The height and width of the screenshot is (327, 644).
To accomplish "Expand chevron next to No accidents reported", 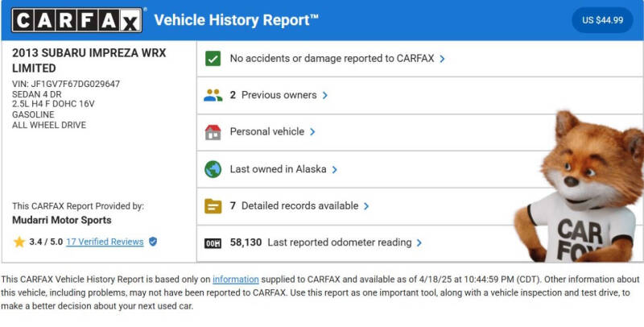I will point(442,59).
